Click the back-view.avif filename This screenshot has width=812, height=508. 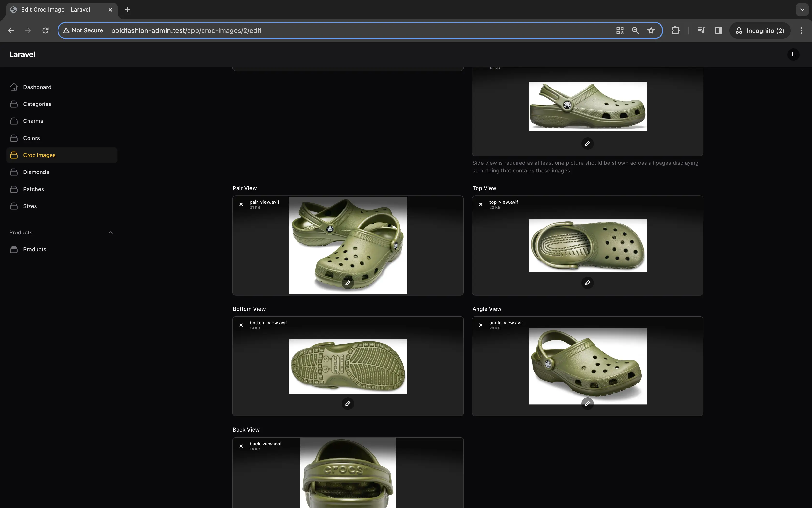266,443
